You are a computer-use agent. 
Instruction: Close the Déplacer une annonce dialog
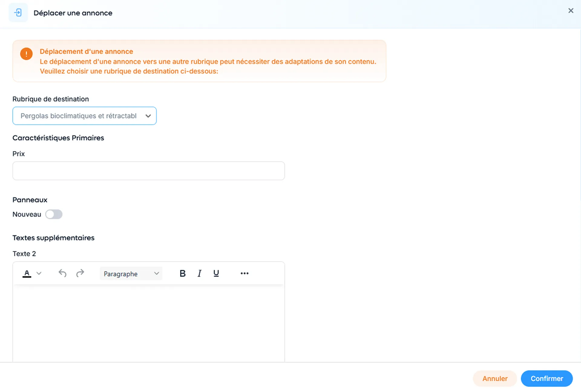point(571,11)
